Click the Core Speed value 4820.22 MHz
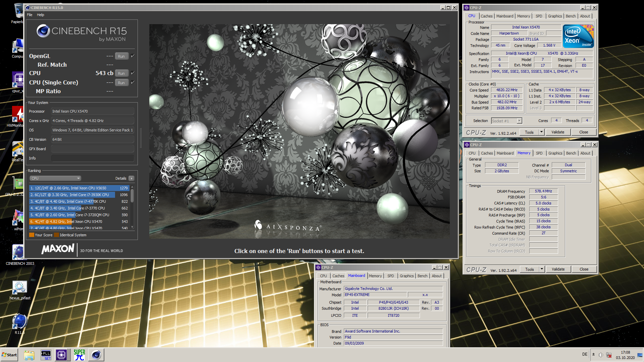 point(507,90)
